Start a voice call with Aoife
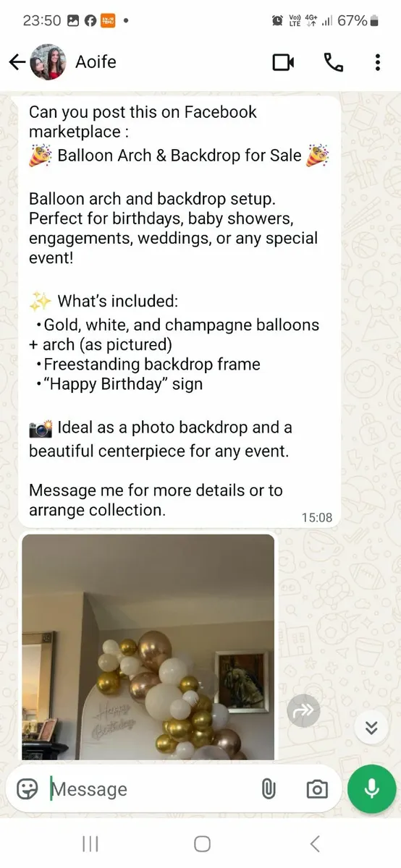This screenshot has width=401, height=868. (334, 62)
